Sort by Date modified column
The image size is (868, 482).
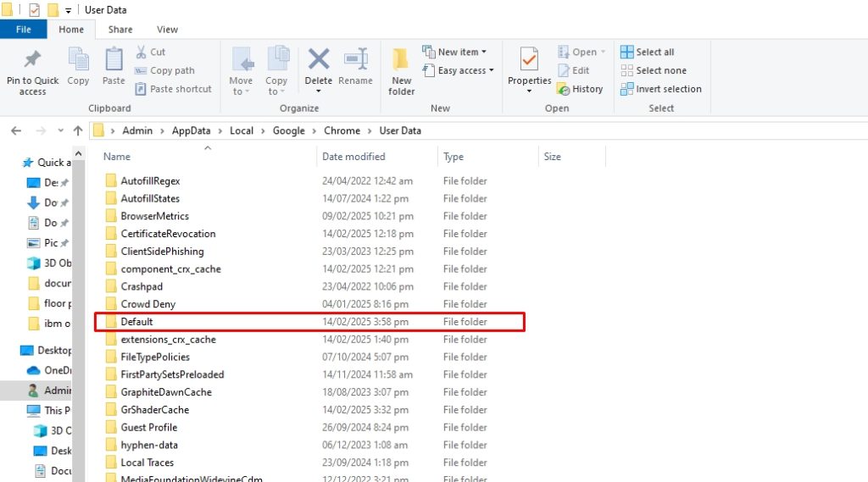353,157
